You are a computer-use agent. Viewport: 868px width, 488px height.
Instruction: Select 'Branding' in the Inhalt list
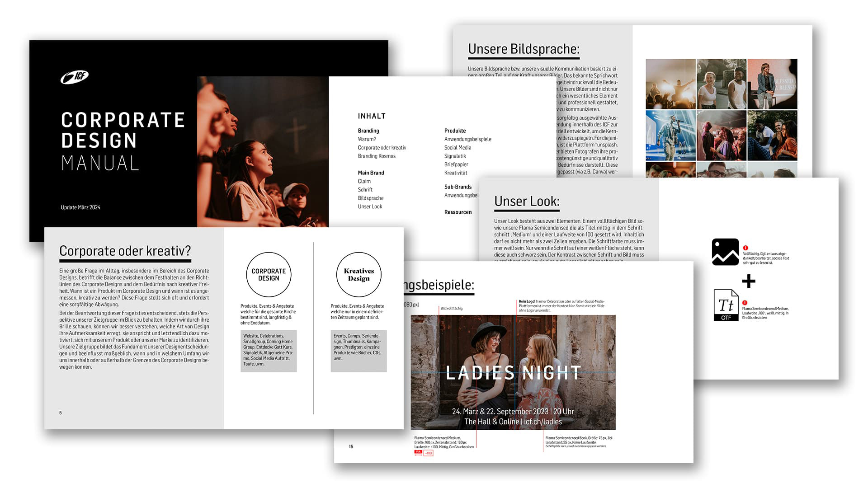pyautogui.click(x=368, y=131)
